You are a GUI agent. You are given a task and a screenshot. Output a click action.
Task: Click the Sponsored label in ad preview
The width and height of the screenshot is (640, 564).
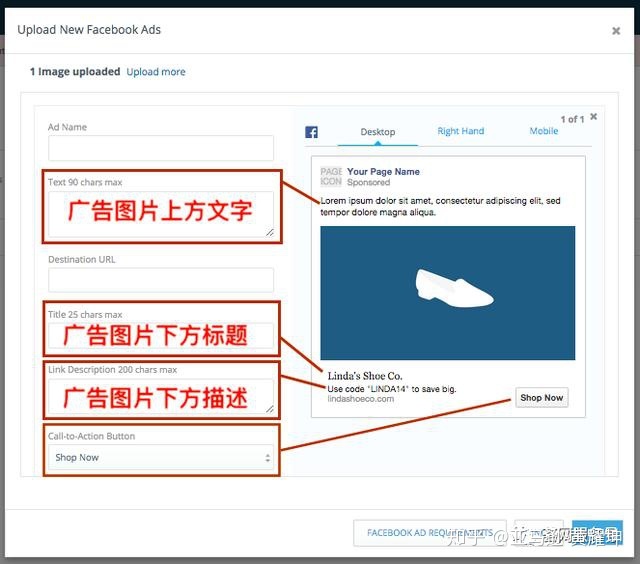[368, 182]
